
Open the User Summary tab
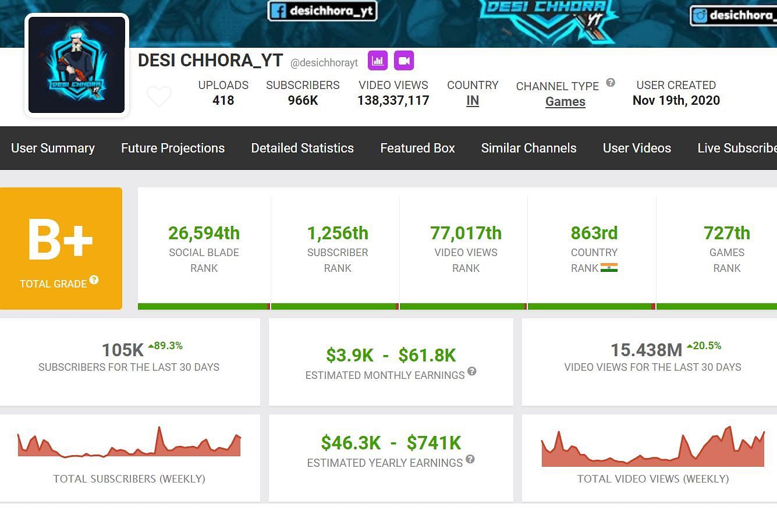[53, 148]
